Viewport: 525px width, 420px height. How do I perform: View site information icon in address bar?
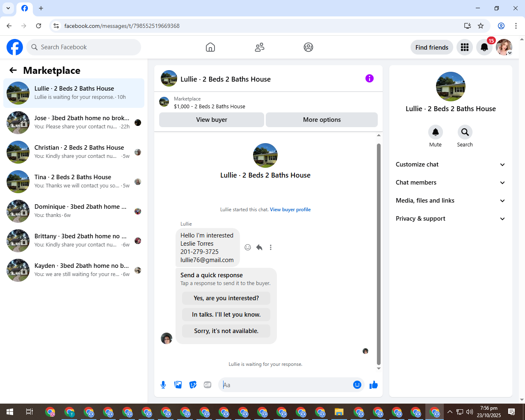coord(56,26)
